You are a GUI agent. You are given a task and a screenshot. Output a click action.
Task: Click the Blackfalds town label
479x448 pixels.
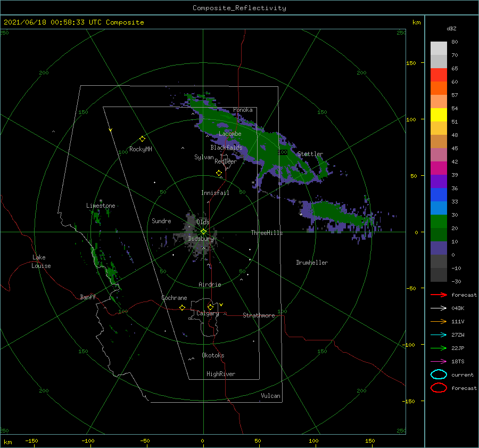click(x=226, y=148)
